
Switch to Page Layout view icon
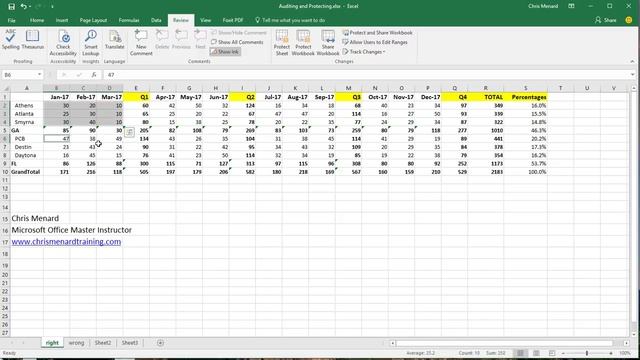pos(536,353)
